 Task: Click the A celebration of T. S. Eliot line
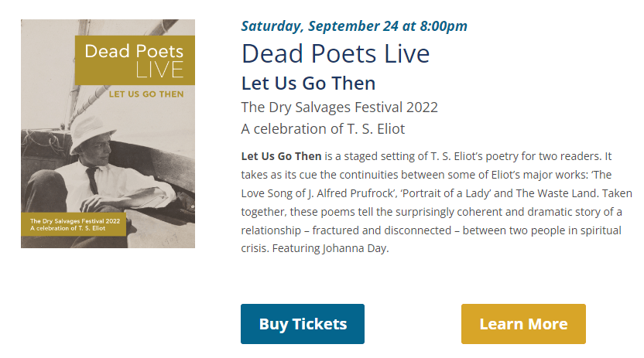[x=323, y=128]
